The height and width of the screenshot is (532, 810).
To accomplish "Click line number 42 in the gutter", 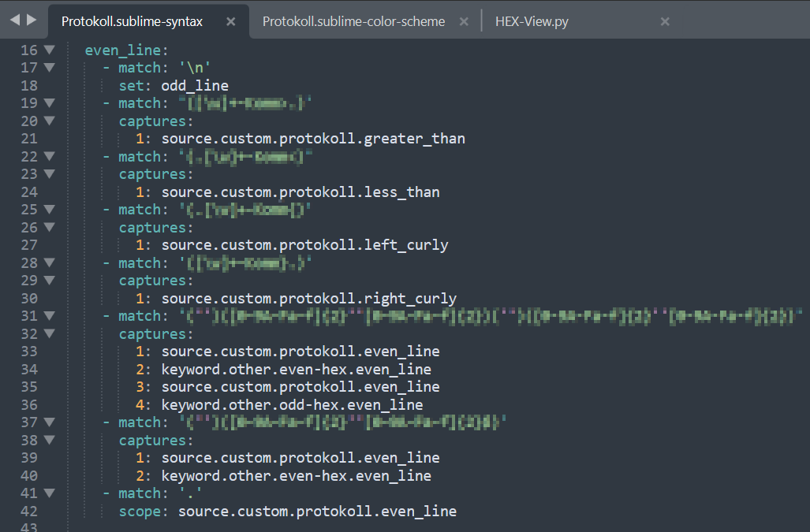I will click(29, 512).
